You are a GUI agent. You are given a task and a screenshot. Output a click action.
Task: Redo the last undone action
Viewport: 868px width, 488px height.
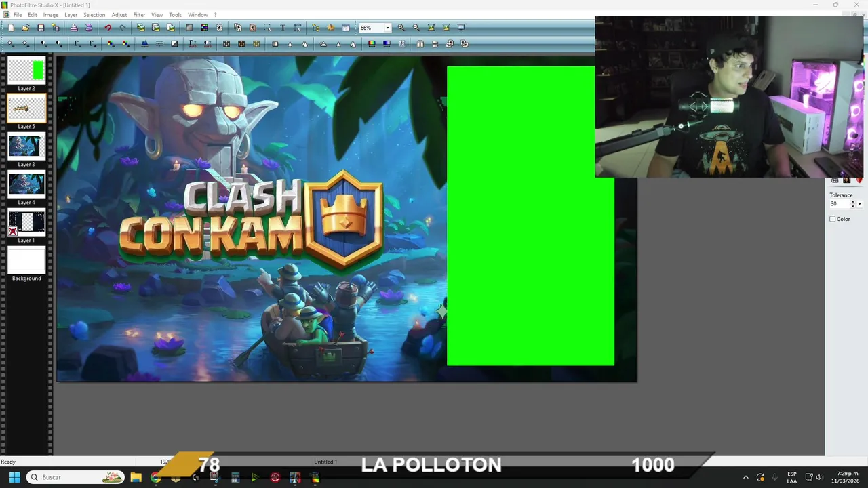(x=123, y=28)
